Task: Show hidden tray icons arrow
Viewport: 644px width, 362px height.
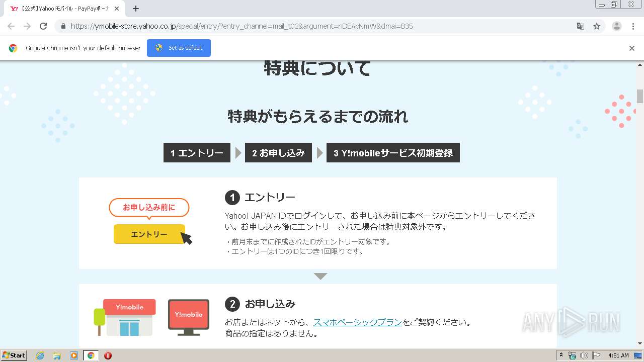Action: click(x=561, y=355)
